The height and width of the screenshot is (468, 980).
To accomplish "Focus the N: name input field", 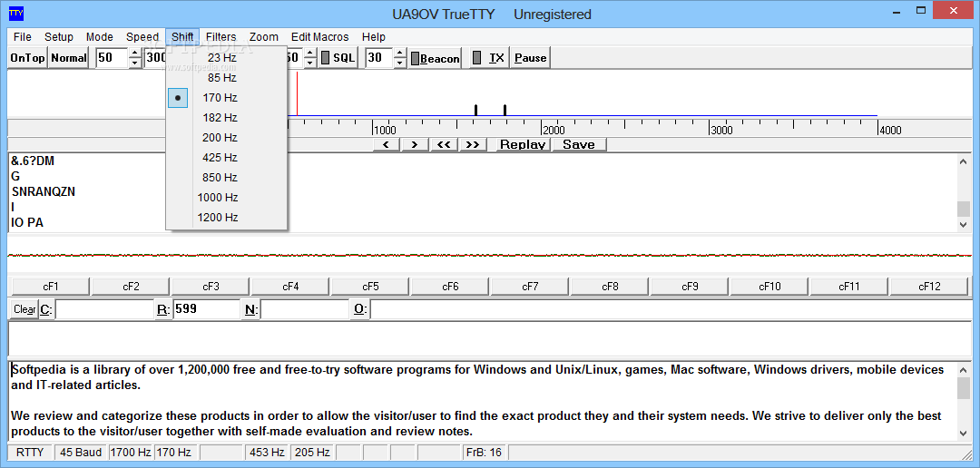I will click(304, 309).
